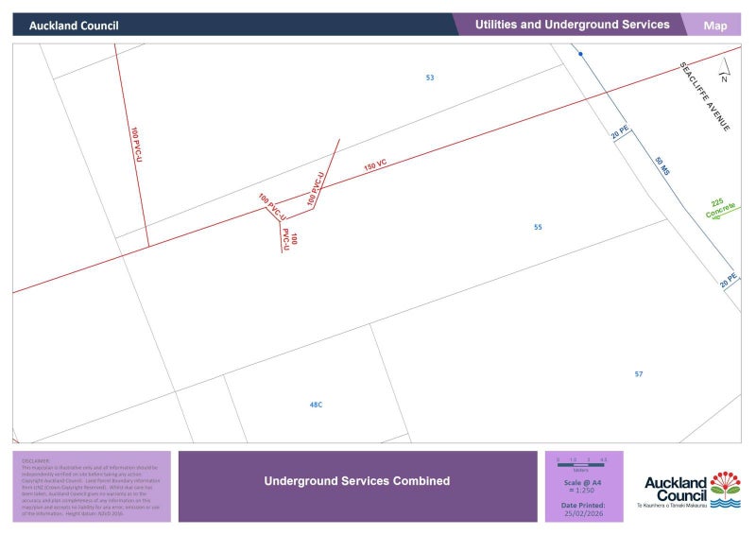
Task: Click the Auckland Council pohutukawa logo
Action: pos(725,490)
